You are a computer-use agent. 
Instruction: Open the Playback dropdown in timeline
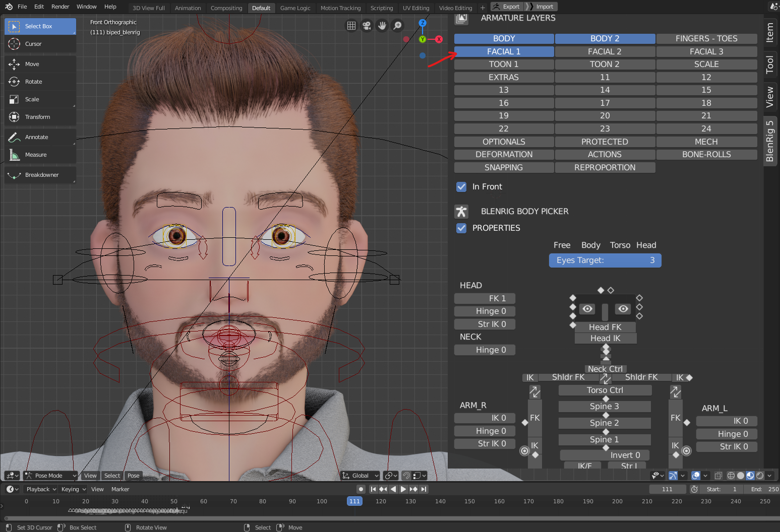pyautogui.click(x=41, y=489)
